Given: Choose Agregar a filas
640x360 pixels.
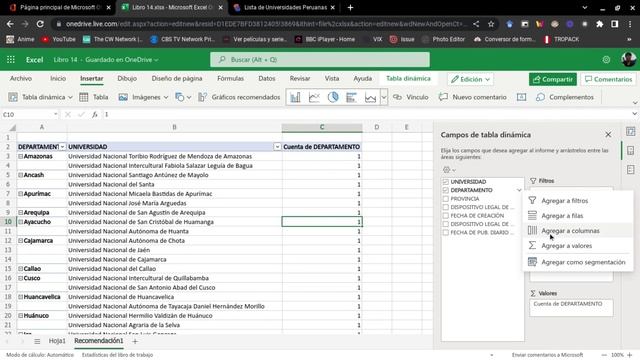Looking at the screenshot, I should click(x=578, y=216).
